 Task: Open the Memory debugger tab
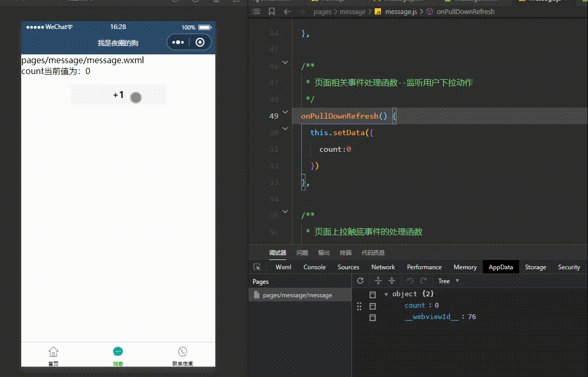pyautogui.click(x=465, y=267)
